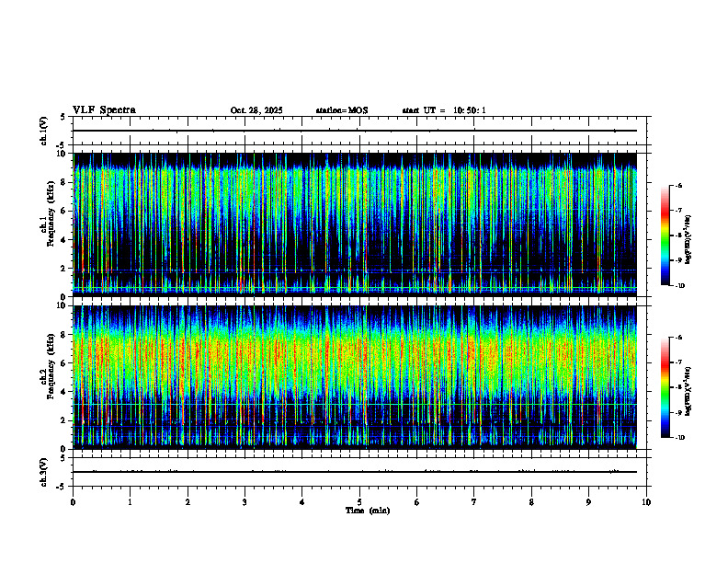Click the "2" tick on the Time axis
The width and height of the screenshot is (728, 563).
(188, 502)
